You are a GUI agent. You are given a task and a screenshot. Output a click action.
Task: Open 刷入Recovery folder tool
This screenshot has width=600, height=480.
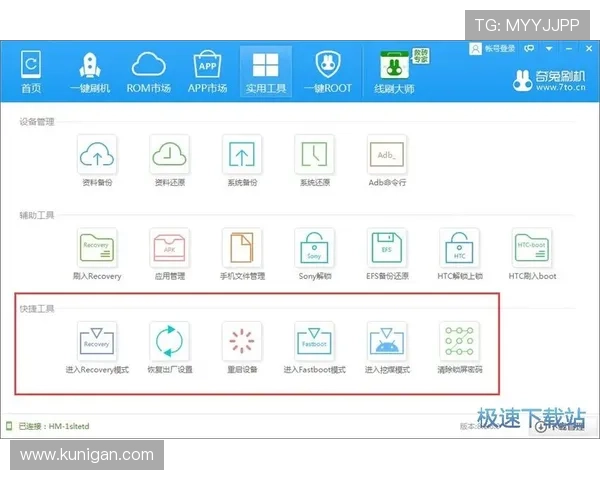[x=97, y=254]
